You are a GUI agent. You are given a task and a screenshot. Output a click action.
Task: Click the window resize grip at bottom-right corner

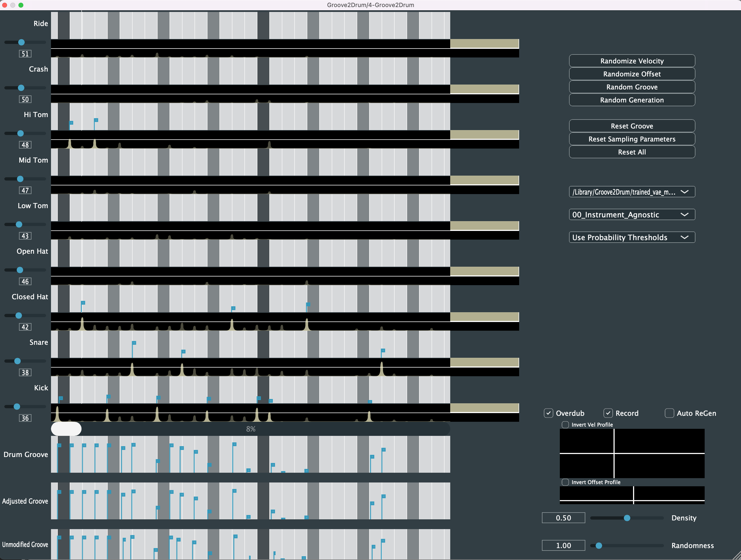pos(737,556)
